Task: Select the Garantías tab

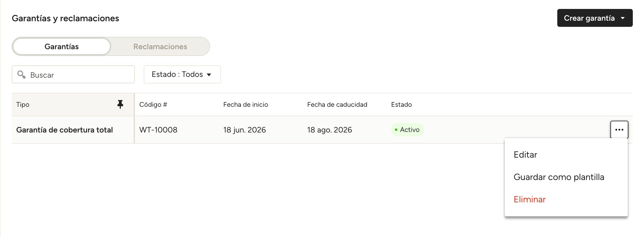Action: [x=62, y=46]
